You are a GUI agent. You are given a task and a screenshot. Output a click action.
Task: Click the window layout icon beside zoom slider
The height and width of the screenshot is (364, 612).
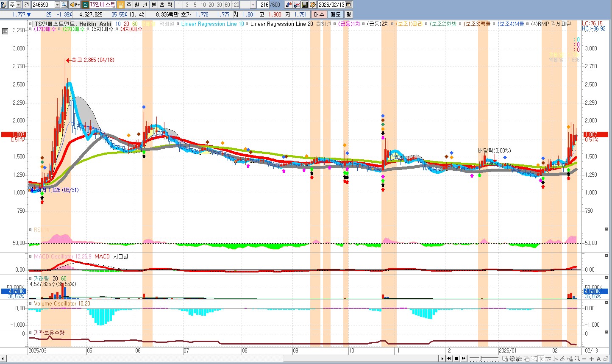(505, 358)
